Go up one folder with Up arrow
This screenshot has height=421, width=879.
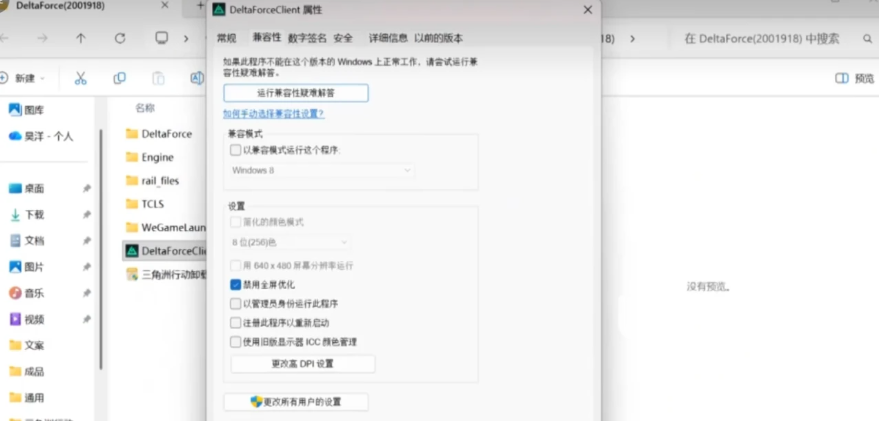81,38
